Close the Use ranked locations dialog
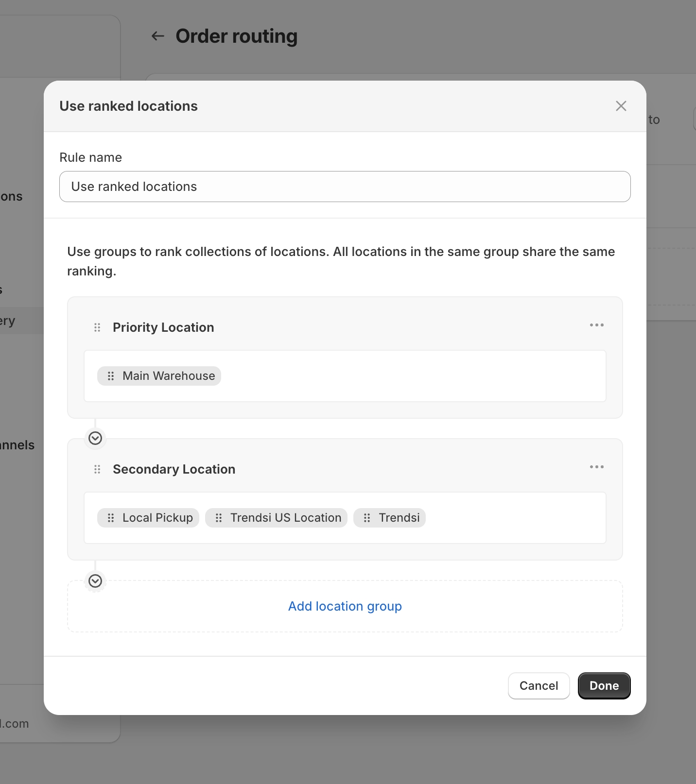This screenshot has height=784, width=696. coord(621,106)
